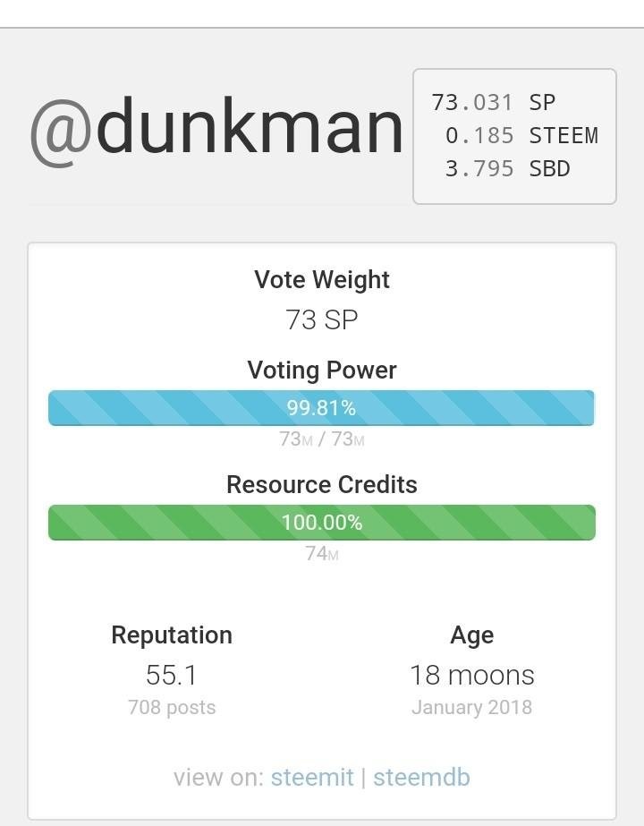Screen dimensions: 644x826
Task: Click the 18 moons age value
Action: click(x=471, y=675)
